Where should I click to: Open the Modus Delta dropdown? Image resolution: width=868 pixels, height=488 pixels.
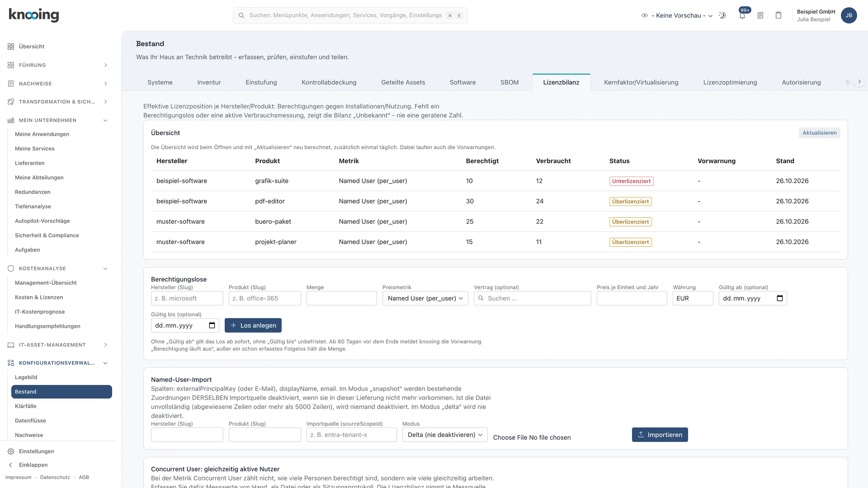[445, 435]
